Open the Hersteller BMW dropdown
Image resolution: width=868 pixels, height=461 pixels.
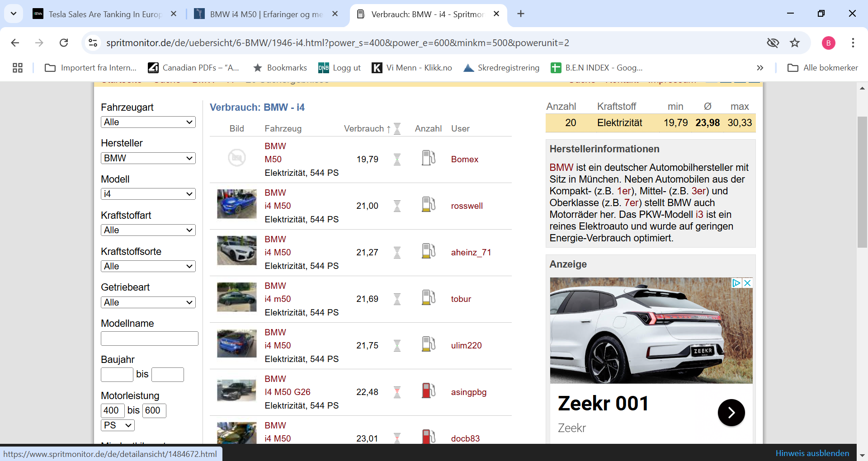pos(148,158)
